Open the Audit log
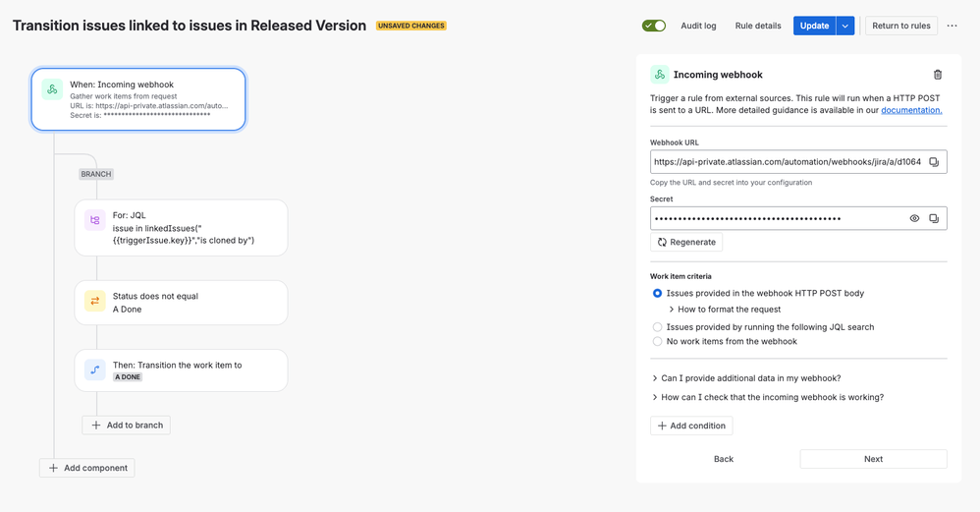The height and width of the screenshot is (512, 980). pyautogui.click(x=698, y=26)
